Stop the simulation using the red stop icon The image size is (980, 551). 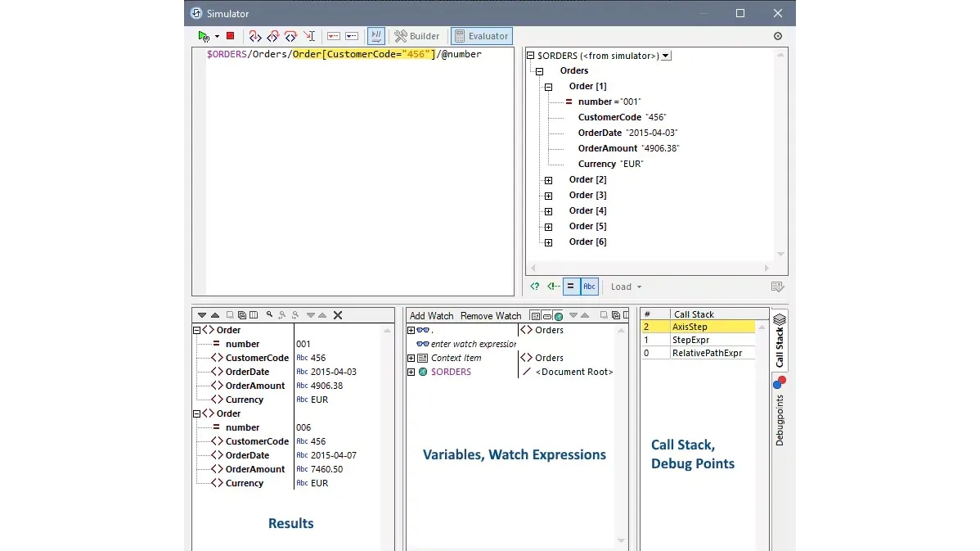[232, 35]
